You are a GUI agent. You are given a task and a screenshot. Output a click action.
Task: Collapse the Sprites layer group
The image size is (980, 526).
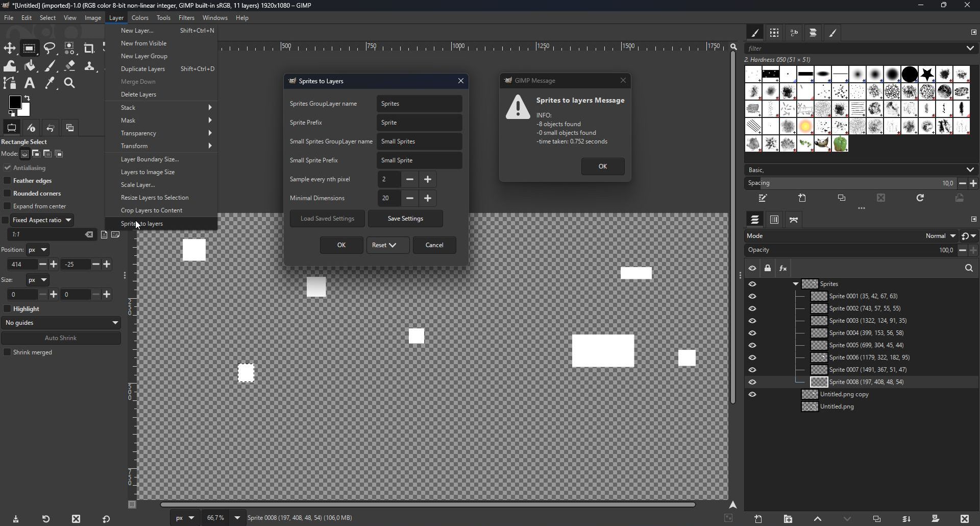(x=796, y=284)
